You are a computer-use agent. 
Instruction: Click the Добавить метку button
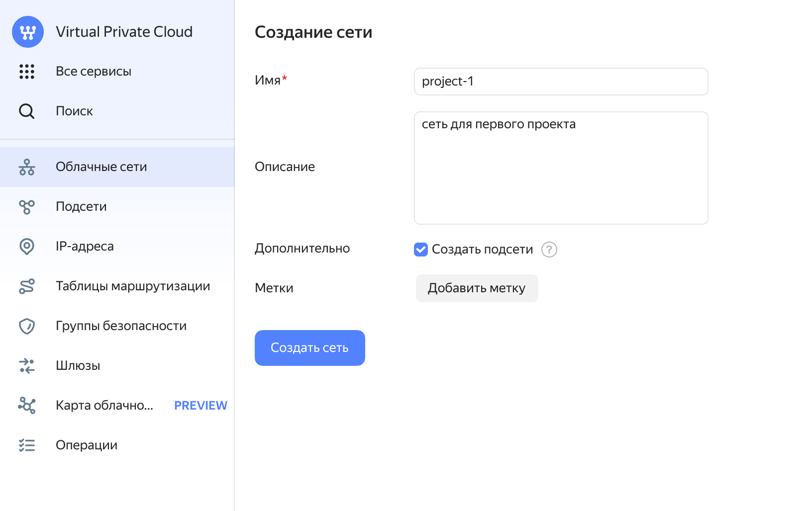tap(477, 288)
